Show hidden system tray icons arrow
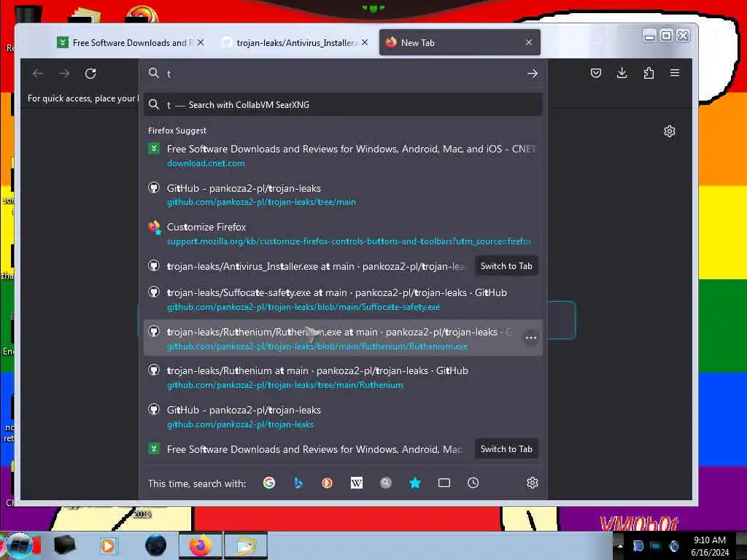 coord(620,545)
